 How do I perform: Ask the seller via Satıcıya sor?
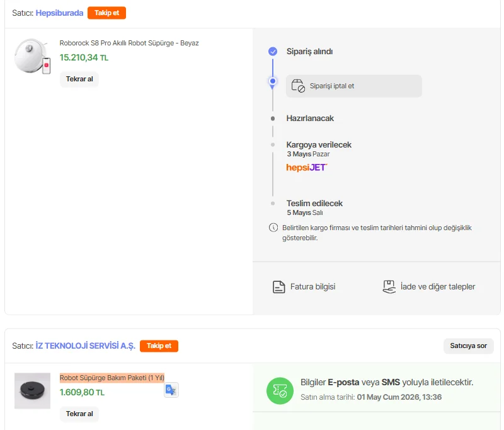coord(468,346)
